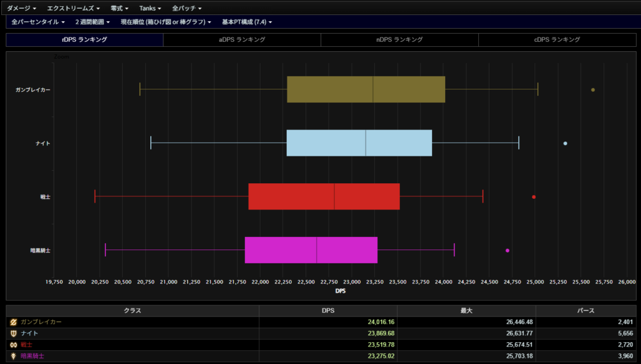This screenshot has width=641, height=364.
Task: Open the 2 週間範囲 time range dropdown
Action: point(93,22)
